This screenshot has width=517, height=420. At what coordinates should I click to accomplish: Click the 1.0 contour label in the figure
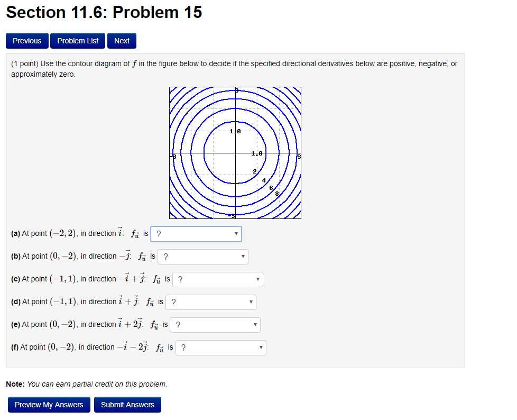tap(235, 131)
